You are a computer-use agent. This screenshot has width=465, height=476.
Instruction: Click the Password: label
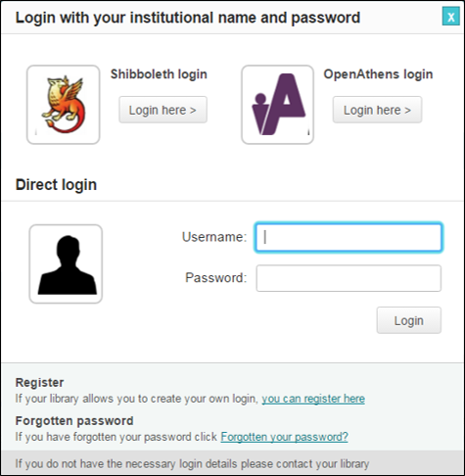[216, 278]
